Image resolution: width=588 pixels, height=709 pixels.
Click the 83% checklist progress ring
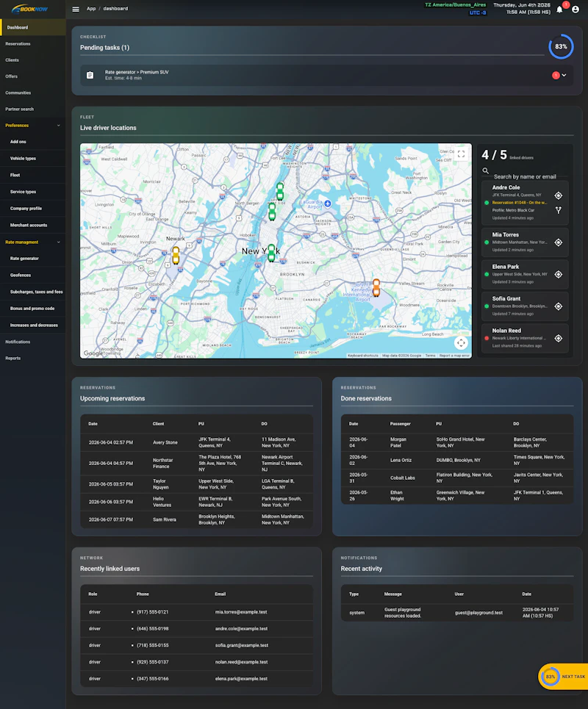[x=561, y=46]
